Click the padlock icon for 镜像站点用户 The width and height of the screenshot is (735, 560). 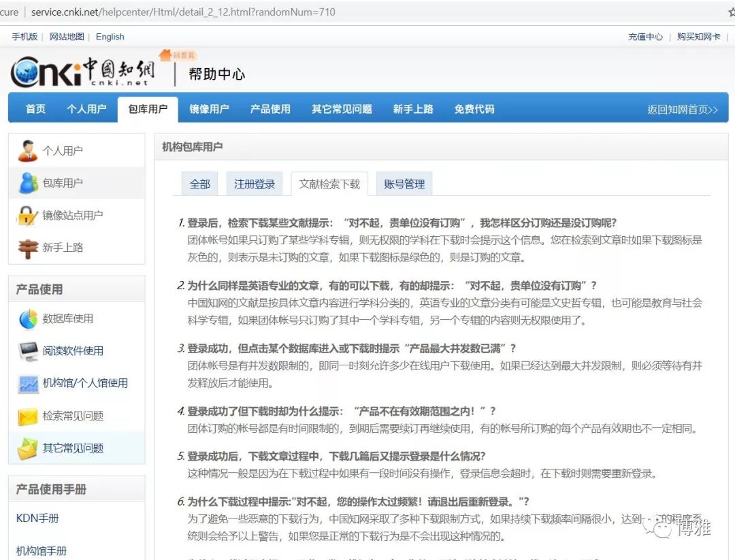coord(27,216)
